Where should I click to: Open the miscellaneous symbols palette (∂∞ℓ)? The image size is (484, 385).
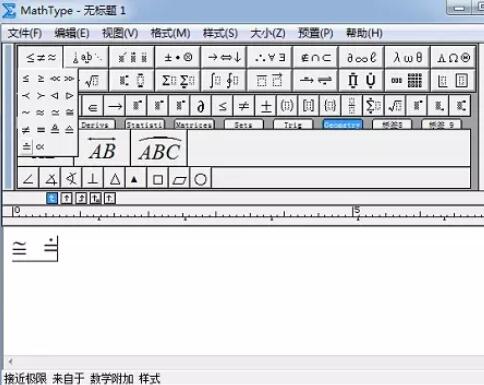[x=362, y=58]
